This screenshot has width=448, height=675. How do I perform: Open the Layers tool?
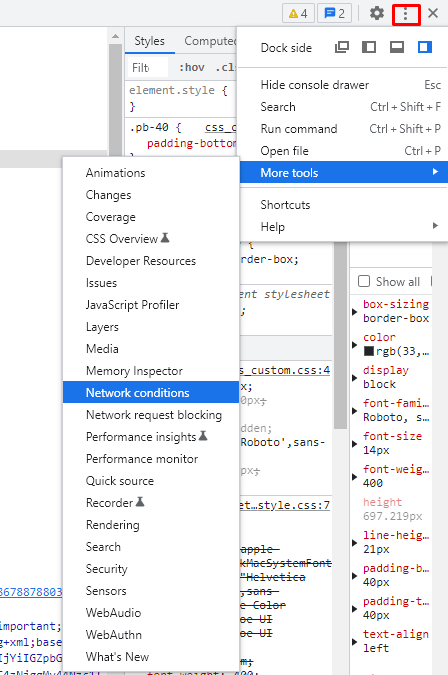click(x=151, y=327)
